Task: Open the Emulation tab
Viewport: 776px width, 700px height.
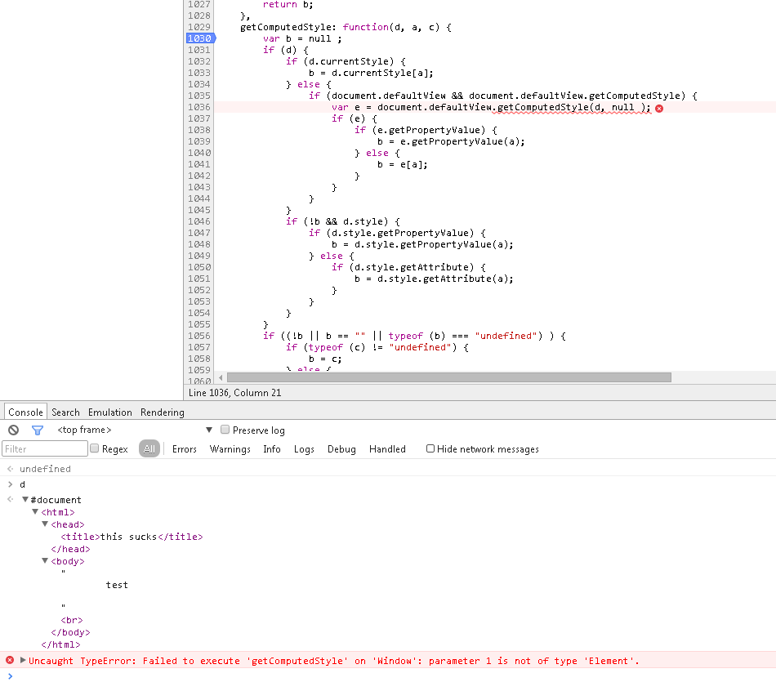Action: 110,412
